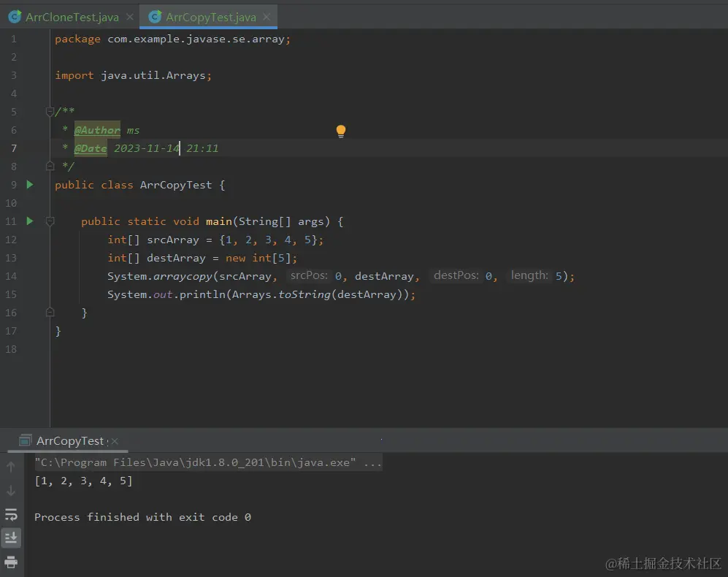728x577 pixels.
Task: Click line number 14 in the gutter
Action: click(11, 276)
